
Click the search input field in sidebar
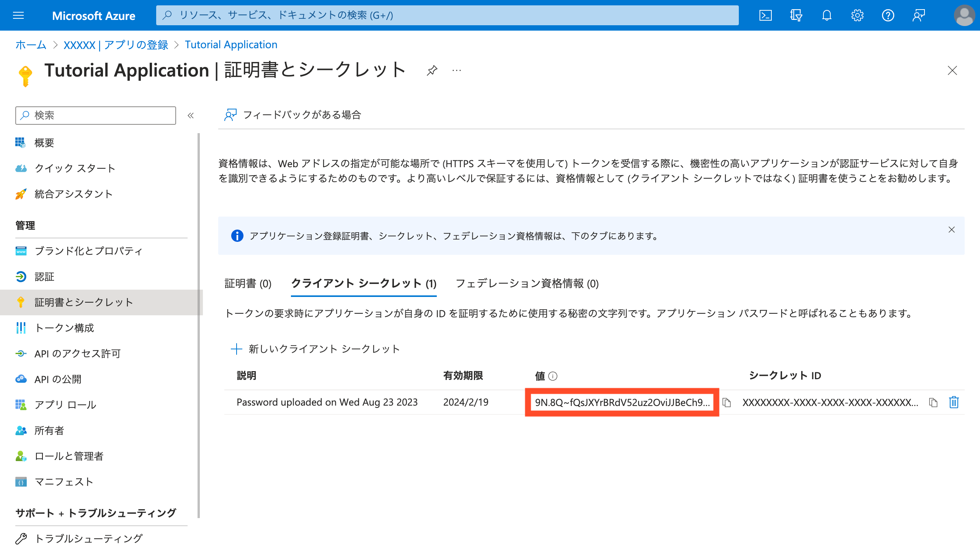pyautogui.click(x=96, y=115)
